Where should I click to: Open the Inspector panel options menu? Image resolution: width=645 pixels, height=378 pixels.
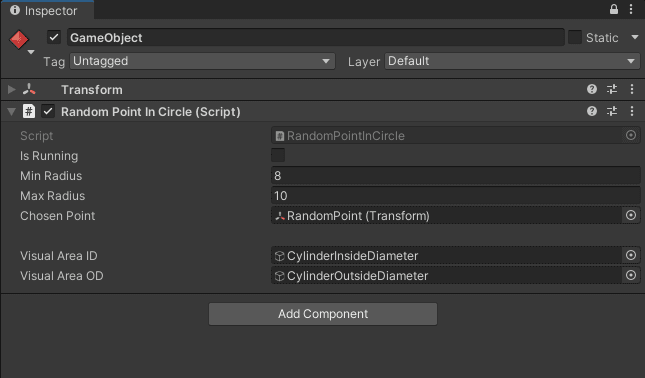(x=631, y=9)
